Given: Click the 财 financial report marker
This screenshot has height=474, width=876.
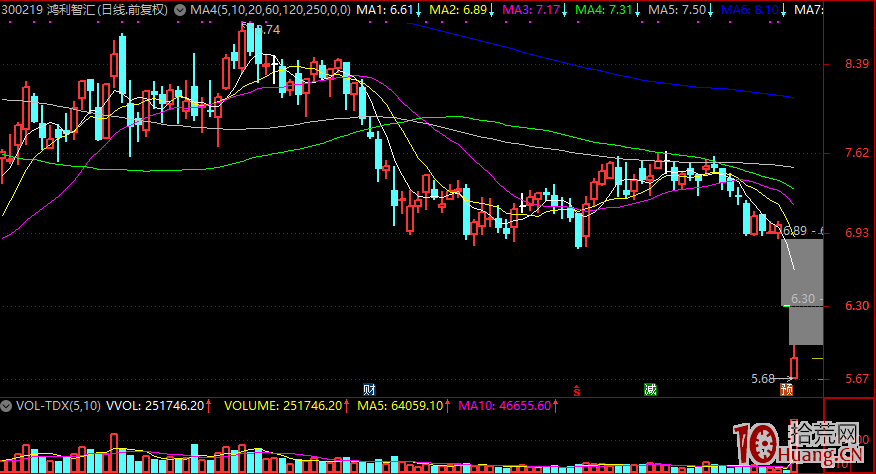Looking at the screenshot, I should [x=369, y=390].
